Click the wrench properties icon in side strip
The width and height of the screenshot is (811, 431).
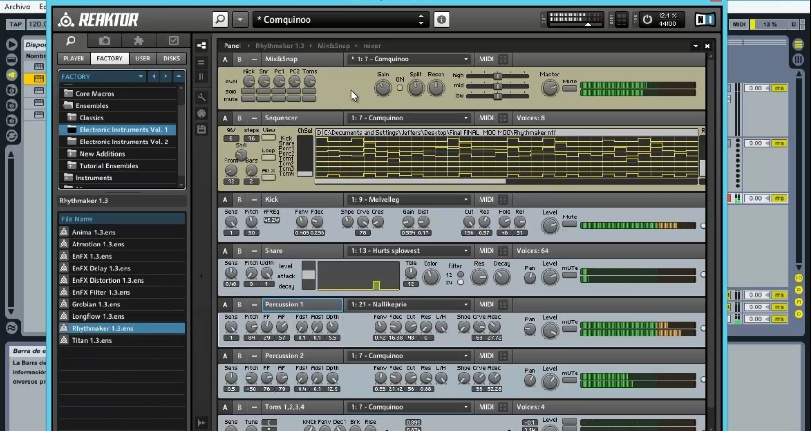(x=202, y=97)
